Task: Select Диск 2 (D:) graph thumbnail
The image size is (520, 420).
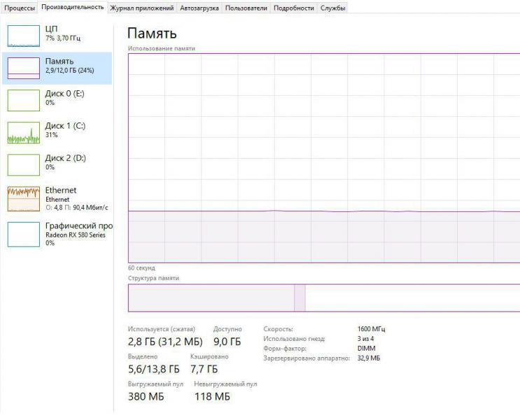Action: 23,164
